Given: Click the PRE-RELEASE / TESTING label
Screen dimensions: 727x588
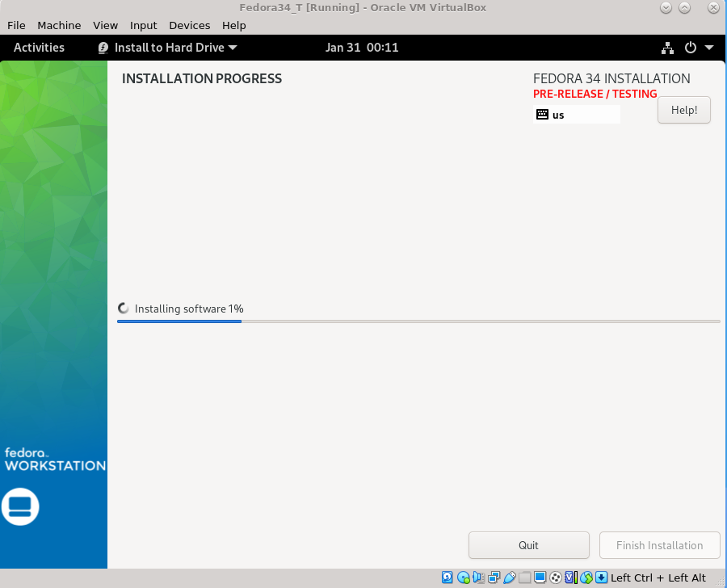Looking at the screenshot, I should pyautogui.click(x=595, y=94).
